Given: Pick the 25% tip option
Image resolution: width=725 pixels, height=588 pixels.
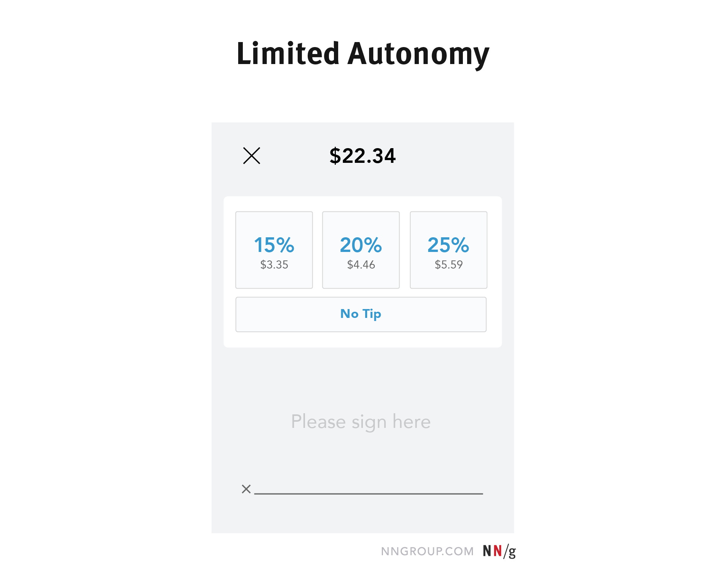Looking at the screenshot, I should pos(449,250).
